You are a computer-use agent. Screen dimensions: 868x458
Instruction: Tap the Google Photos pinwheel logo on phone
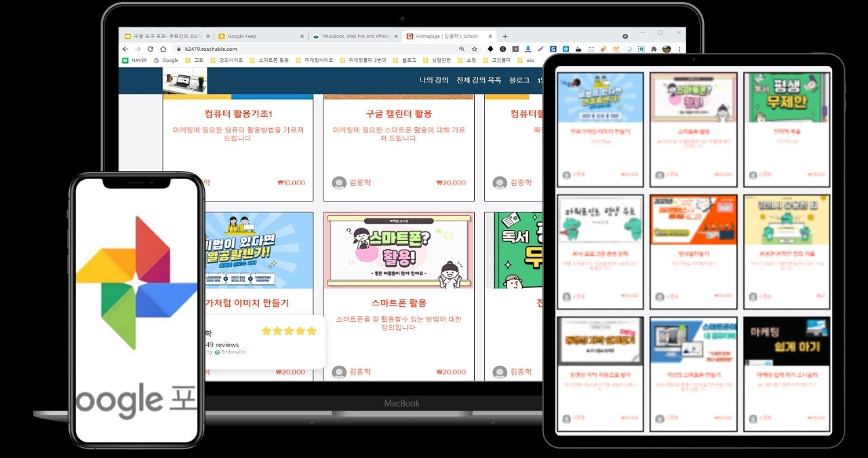[x=136, y=283]
